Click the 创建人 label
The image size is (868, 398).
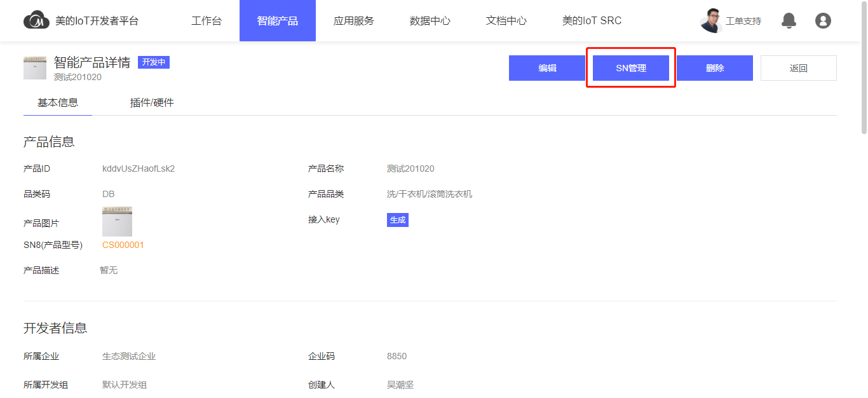coord(322,385)
